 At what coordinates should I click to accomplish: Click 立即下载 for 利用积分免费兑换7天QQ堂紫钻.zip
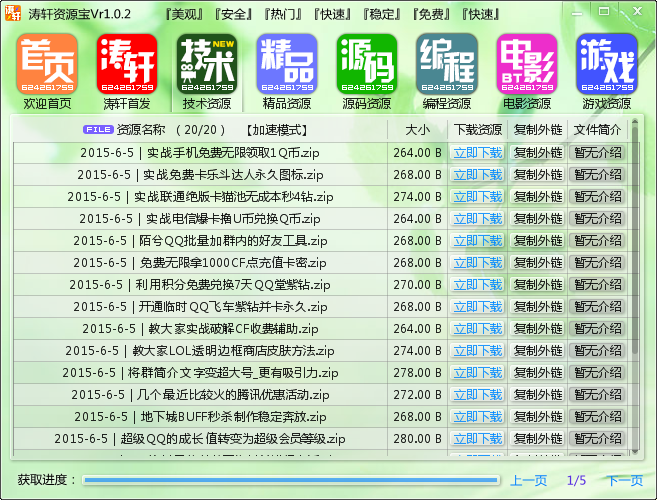(478, 285)
